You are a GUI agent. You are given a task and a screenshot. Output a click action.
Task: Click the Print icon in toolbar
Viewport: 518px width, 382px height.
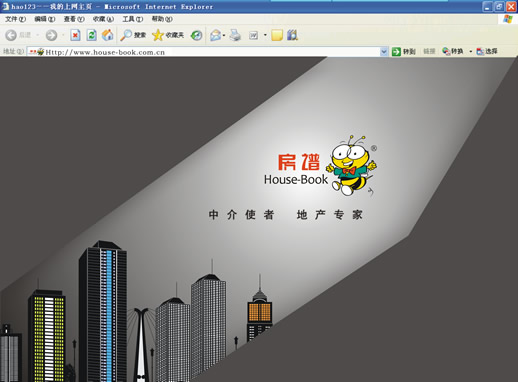[235, 35]
